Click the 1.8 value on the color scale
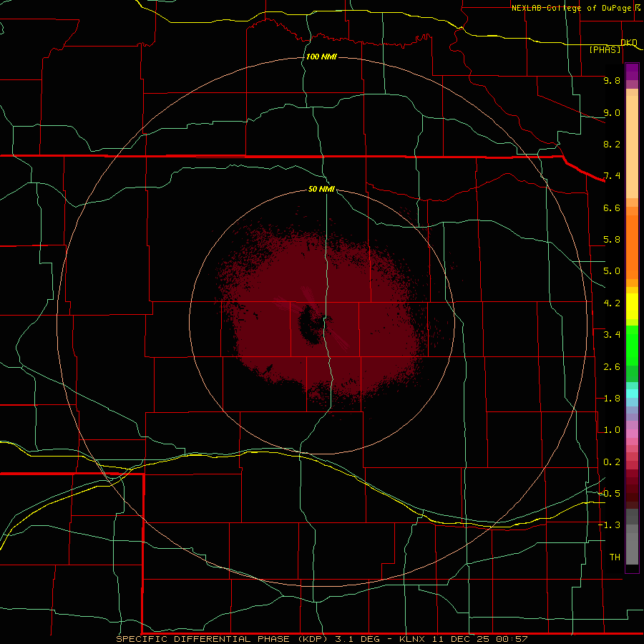Image resolution: width=644 pixels, height=644 pixels. [x=612, y=399]
